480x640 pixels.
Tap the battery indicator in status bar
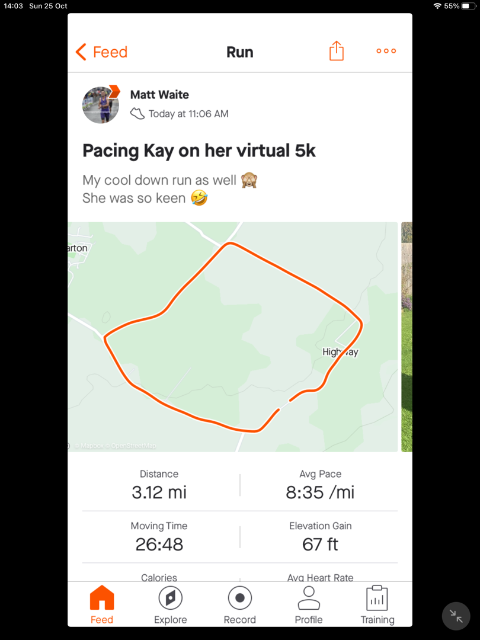469,6
